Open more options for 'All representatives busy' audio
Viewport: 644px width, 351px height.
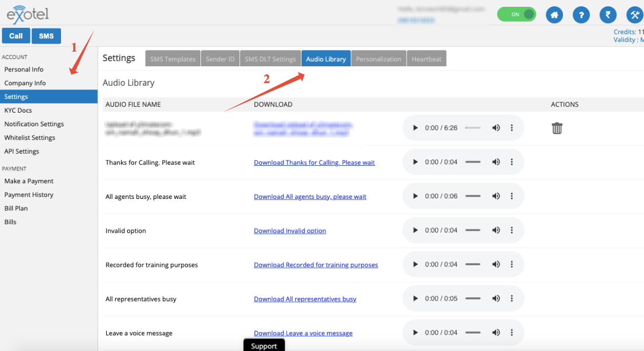[511, 298]
